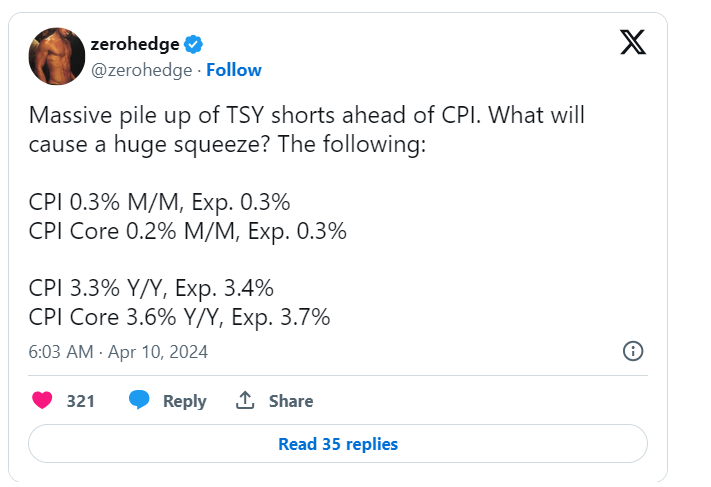
Task: Click the "CPI Core 0.2% M/M" line
Action: coord(188,231)
